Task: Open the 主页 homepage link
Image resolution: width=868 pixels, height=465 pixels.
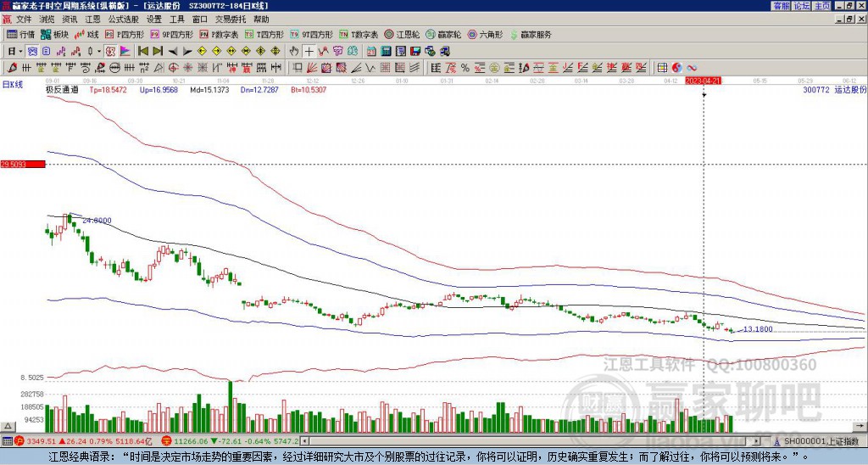Action: [x=822, y=6]
